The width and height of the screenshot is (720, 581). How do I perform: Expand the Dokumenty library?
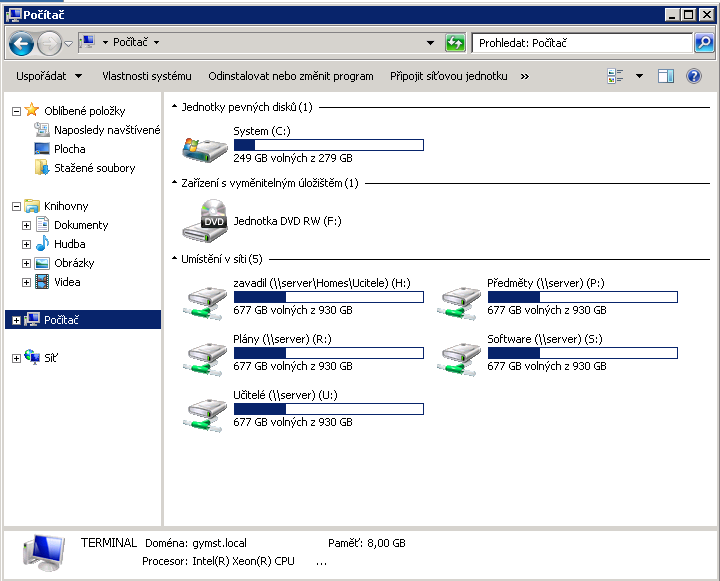pyautogui.click(x=26, y=226)
